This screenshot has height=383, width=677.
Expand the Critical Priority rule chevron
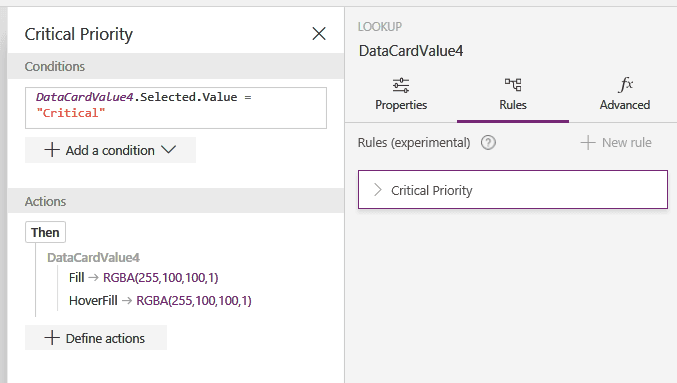click(377, 190)
